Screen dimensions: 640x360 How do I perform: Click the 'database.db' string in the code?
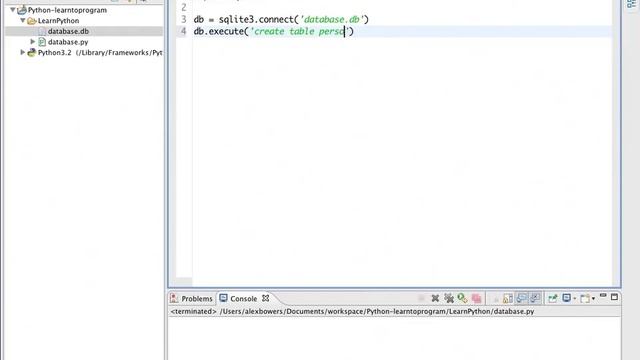pyautogui.click(x=332, y=19)
